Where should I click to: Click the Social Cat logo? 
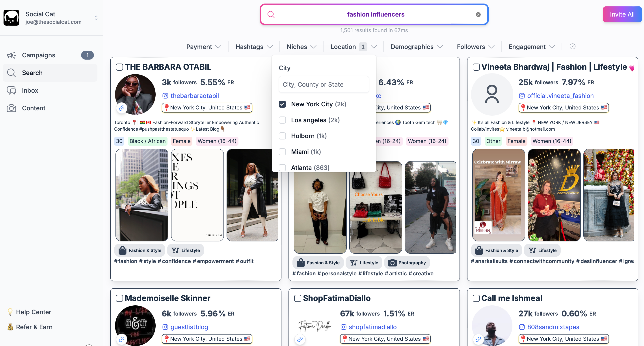click(11, 17)
